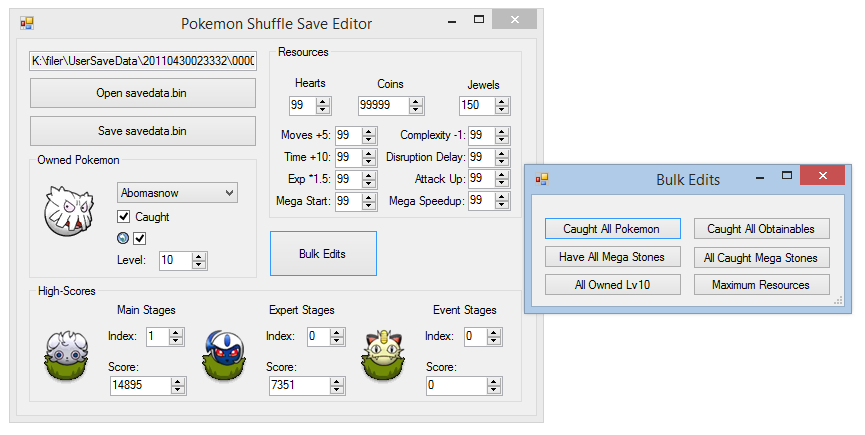Decrease the Coins value with down arrow
The height and width of the screenshot is (435, 865).
point(416,109)
